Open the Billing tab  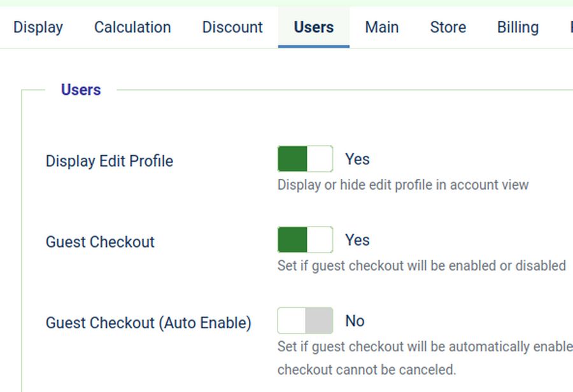coord(518,27)
